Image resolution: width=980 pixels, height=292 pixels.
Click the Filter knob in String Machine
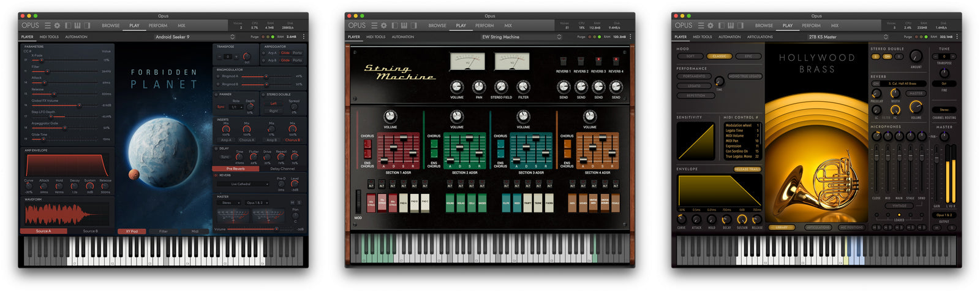click(x=522, y=86)
